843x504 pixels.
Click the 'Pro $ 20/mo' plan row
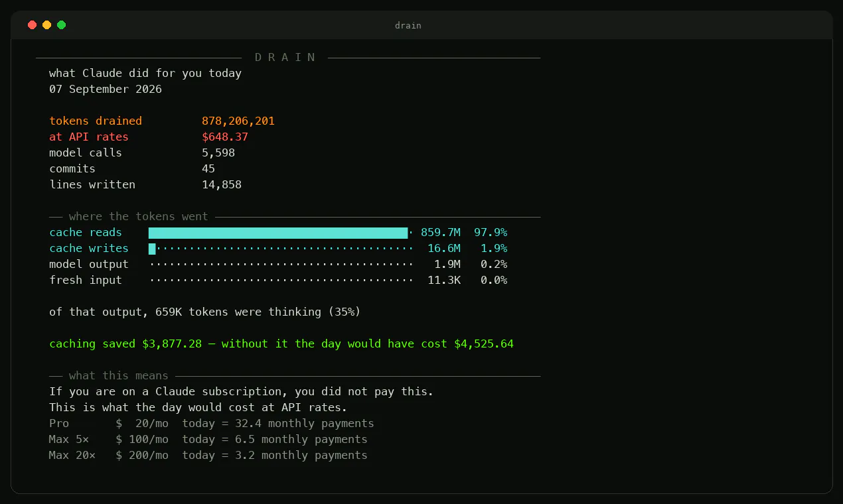212,423
